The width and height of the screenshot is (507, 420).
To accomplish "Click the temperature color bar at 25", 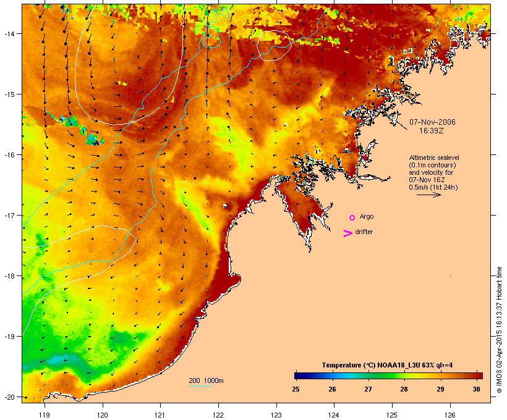I will [297, 376].
